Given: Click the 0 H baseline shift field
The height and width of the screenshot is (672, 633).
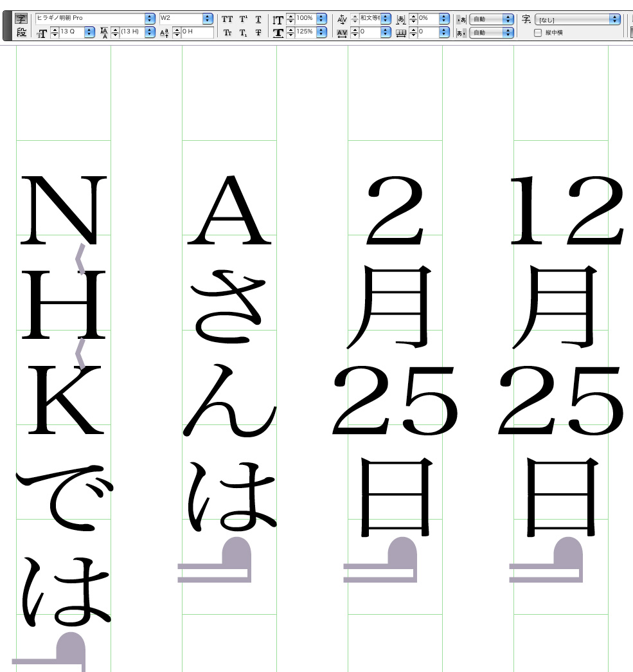Looking at the screenshot, I should (x=197, y=32).
